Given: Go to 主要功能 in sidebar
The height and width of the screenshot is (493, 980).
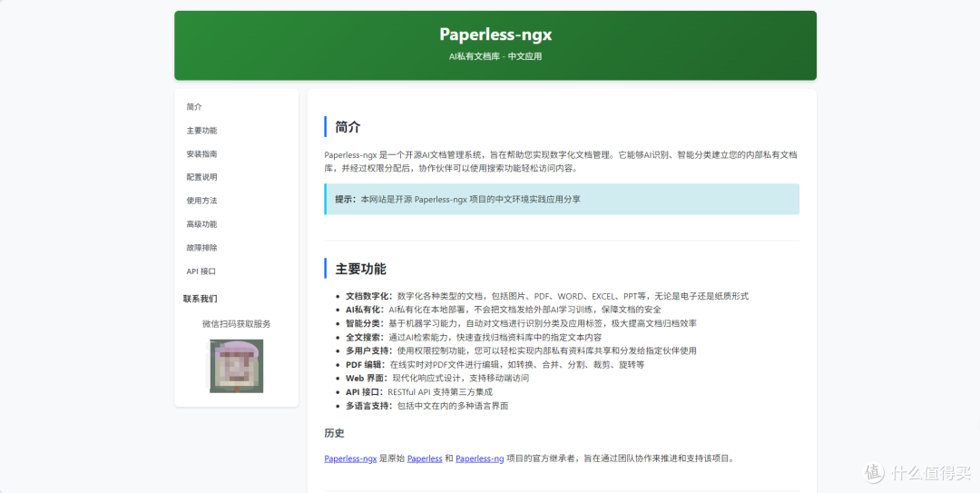Looking at the screenshot, I should [201, 131].
